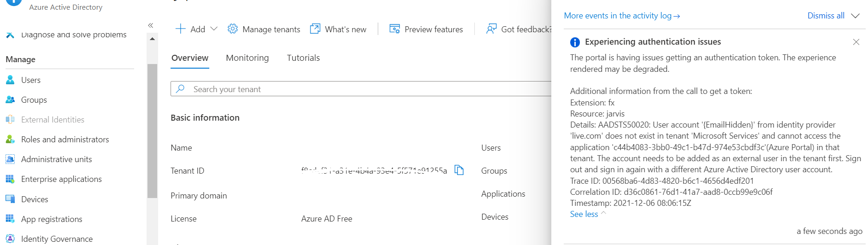The image size is (868, 245).
Task: Click the Preview features icon
Action: (395, 29)
